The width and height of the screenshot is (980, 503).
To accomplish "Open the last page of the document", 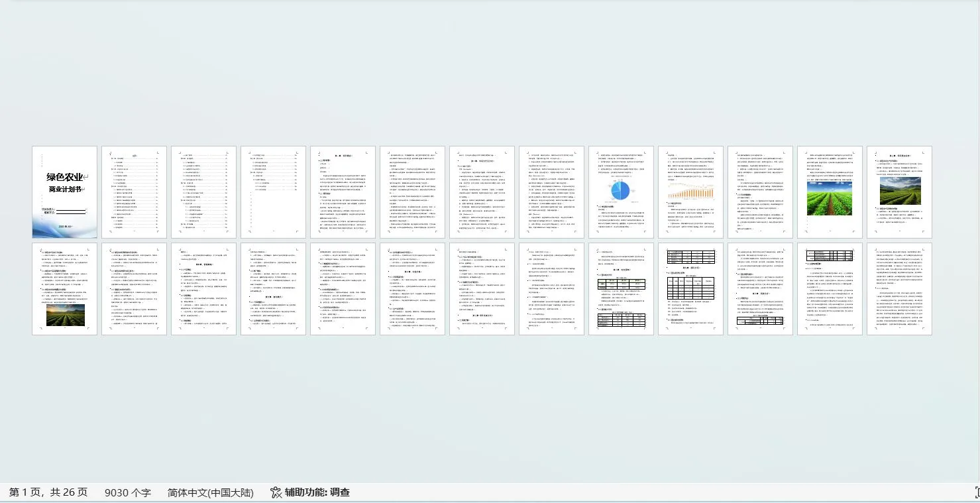I will [x=899, y=288].
